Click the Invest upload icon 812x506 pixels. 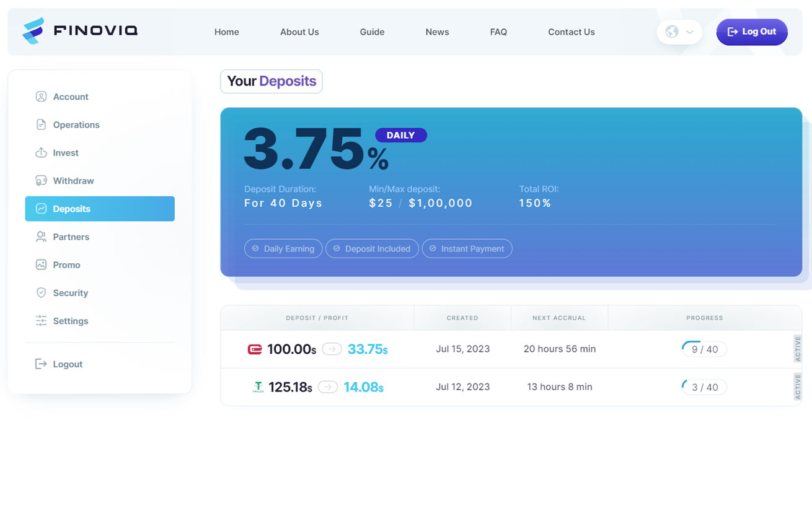point(41,152)
